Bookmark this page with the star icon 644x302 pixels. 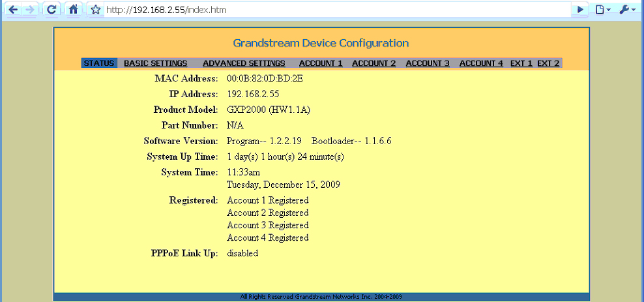pyautogui.click(x=96, y=10)
